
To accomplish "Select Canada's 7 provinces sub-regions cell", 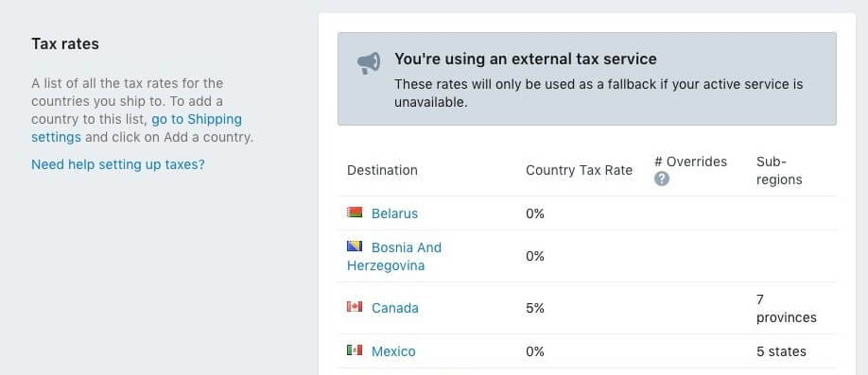I will (786, 309).
